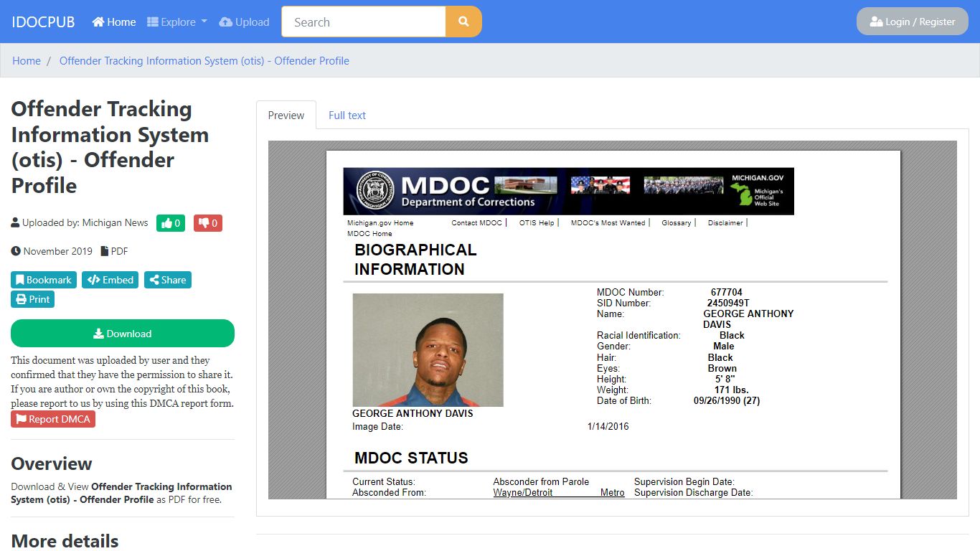The image size is (980, 551).
Task: Click MDOC Home in the document
Action: pyautogui.click(x=369, y=234)
